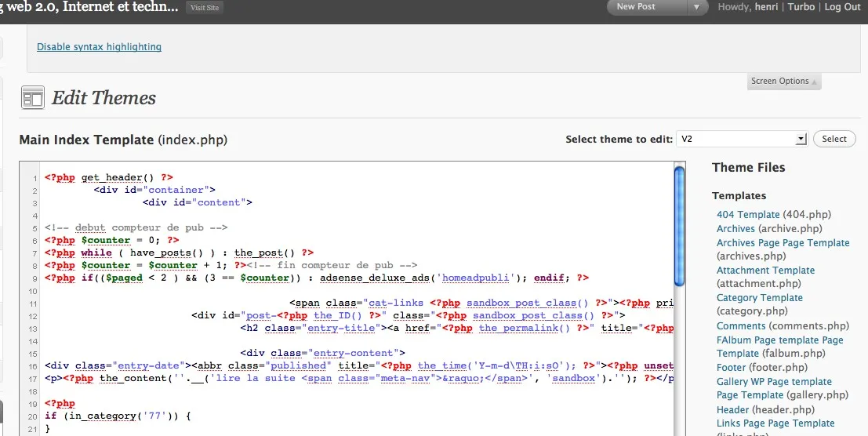This screenshot has width=868, height=436.
Task: Open the Links Page Page Template file
Action: click(775, 423)
